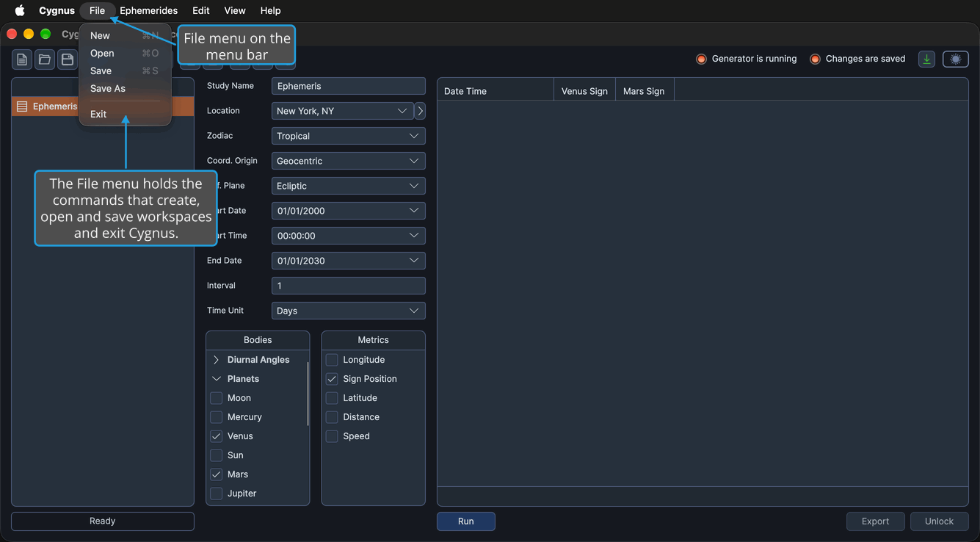
Task: Expand the Diurnal Angles group
Action: (216, 360)
